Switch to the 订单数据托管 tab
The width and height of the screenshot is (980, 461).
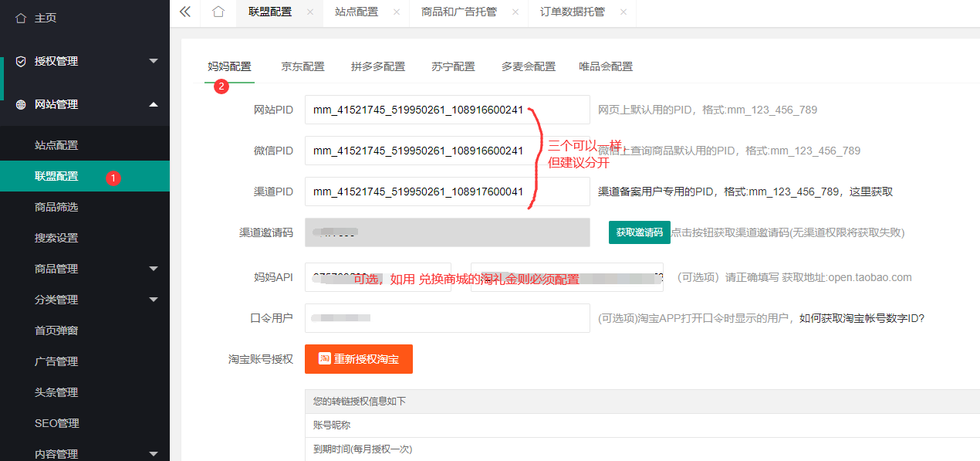(x=573, y=12)
